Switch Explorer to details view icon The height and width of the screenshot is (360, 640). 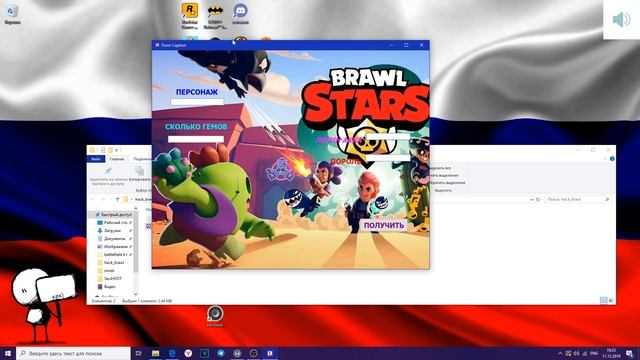603,300
